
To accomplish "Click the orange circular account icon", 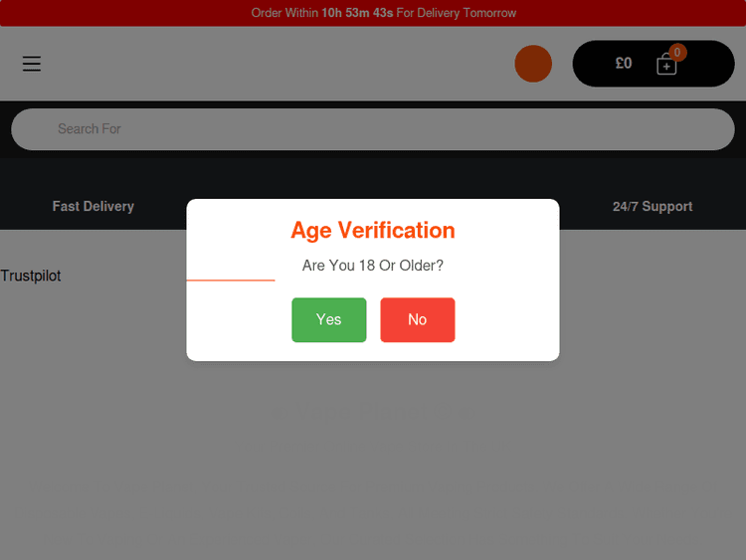I will [x=533, y=64].
